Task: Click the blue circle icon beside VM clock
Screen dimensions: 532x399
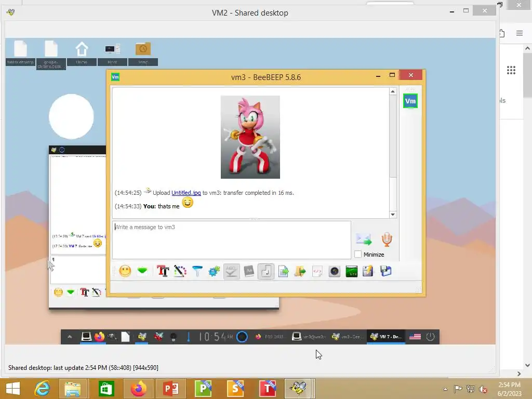Action: point(242,337)
